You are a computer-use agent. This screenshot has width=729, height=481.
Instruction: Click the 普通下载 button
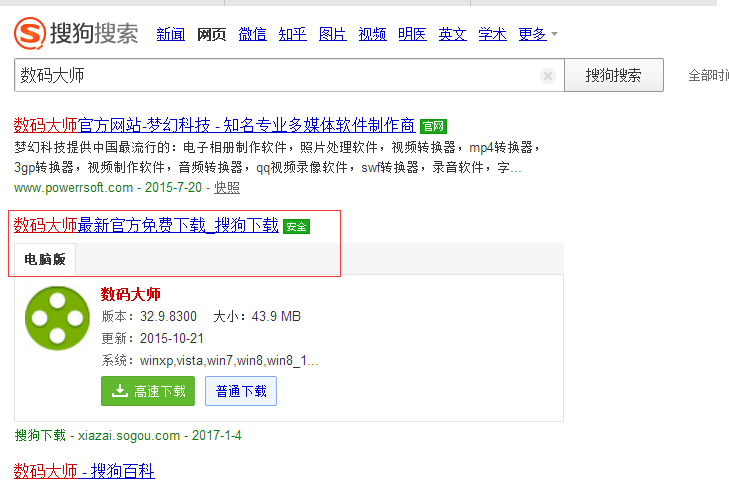coord(241,391)
